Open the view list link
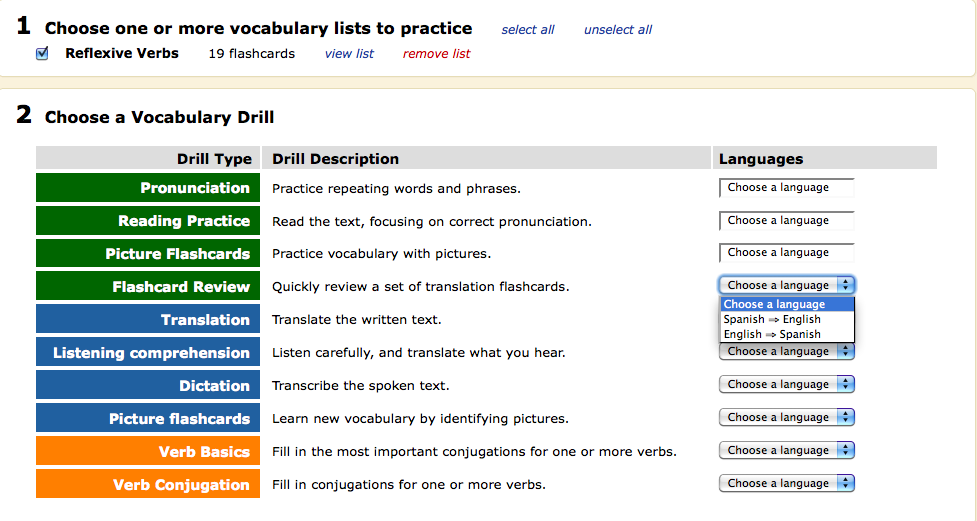The width and height of the screenshot is (977, 521). (349, 54)
